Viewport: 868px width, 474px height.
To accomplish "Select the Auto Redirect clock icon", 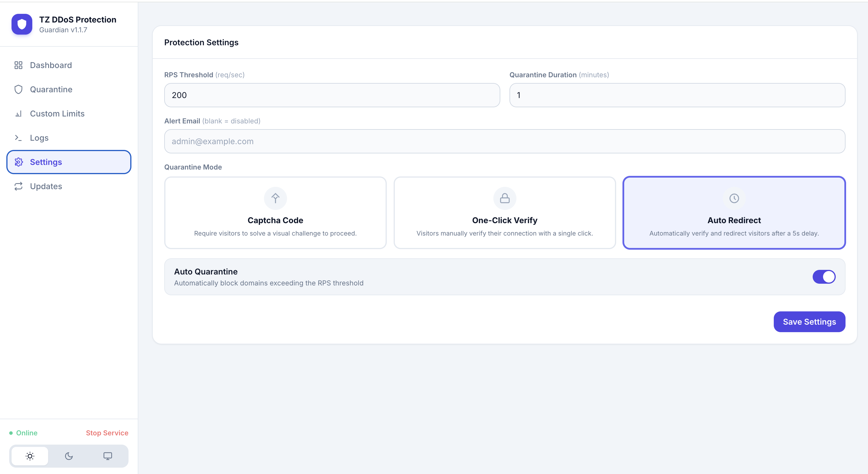I will (x=734, y=198).
